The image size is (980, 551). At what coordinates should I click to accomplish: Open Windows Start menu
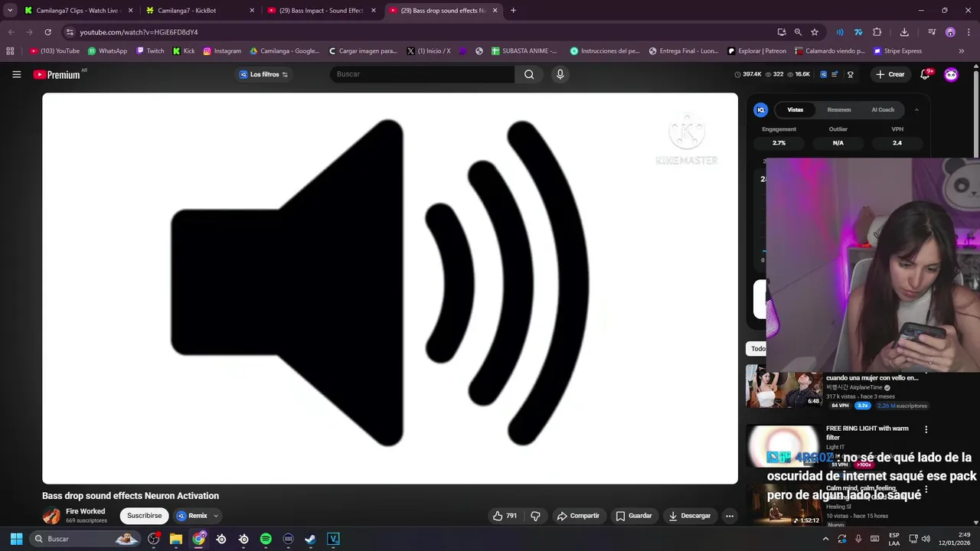(x=16, y=539)
